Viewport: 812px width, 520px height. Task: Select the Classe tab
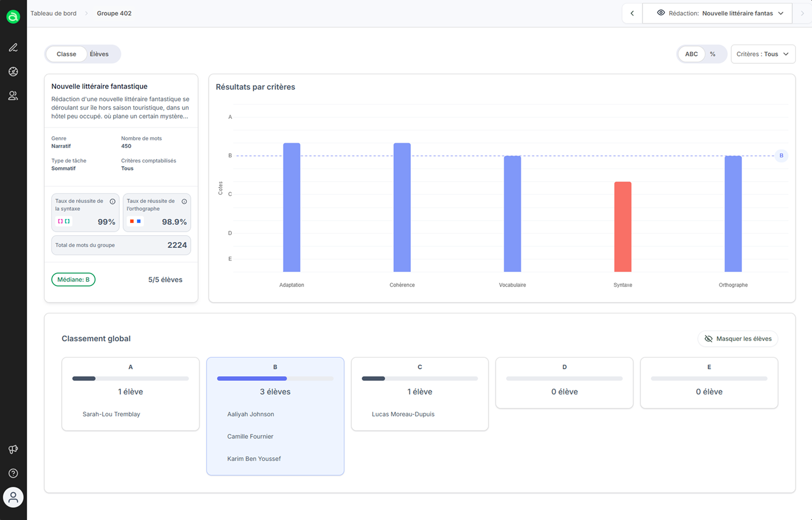coord(66,54)
